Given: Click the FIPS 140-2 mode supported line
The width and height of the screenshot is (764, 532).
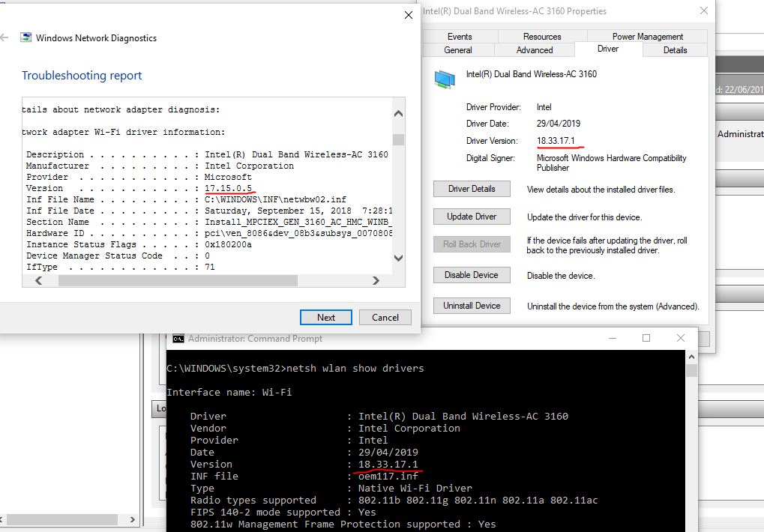Looking at the screenshot, I should pos(283,512).
